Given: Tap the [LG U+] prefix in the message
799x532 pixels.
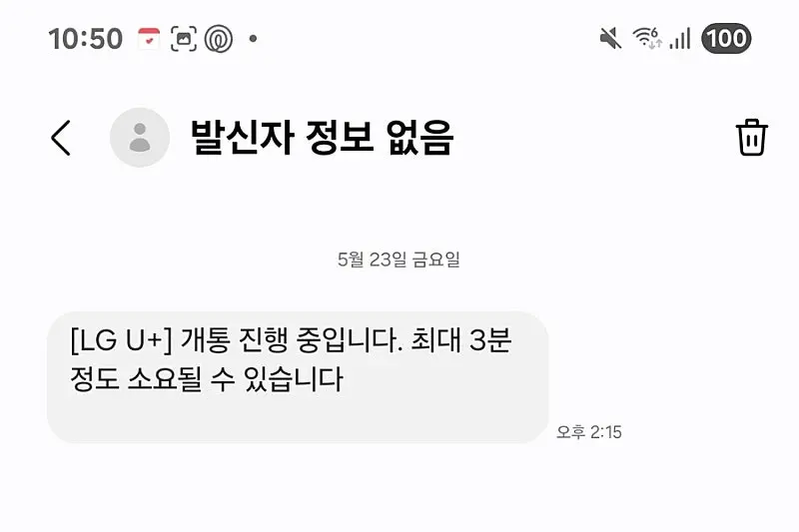Looking at the screenshot, I should (x=122, y=340).
